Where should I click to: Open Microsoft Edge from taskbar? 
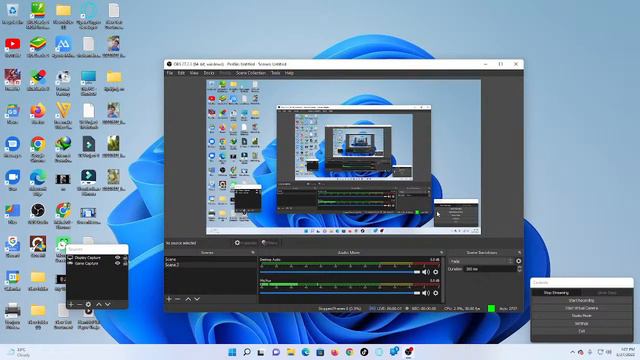click(x=305, y=352)
